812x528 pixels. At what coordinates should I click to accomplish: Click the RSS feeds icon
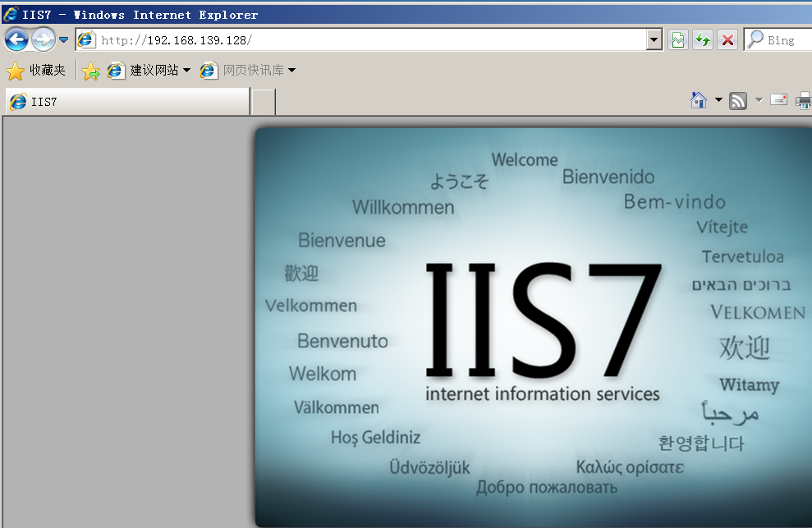point(738,100)
